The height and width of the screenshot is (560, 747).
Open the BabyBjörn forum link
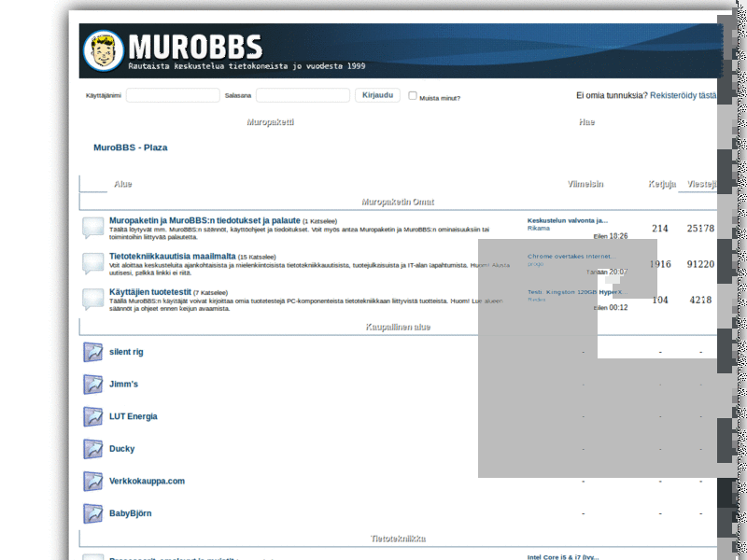pyautogui.click(x=130, y=514)
